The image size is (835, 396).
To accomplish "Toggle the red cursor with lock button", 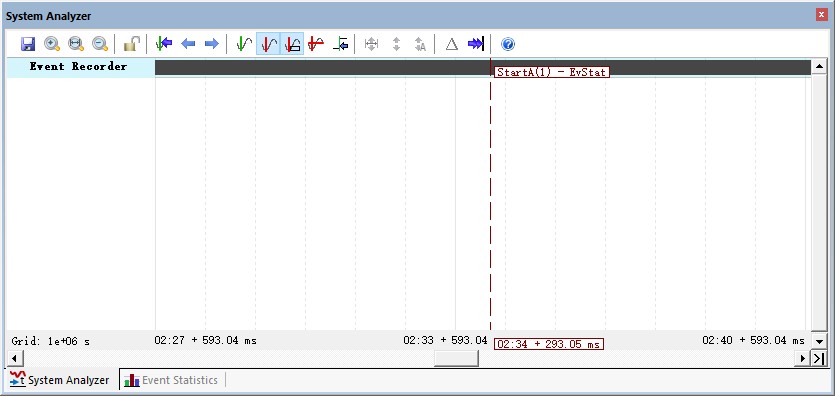I will [292, 44].
